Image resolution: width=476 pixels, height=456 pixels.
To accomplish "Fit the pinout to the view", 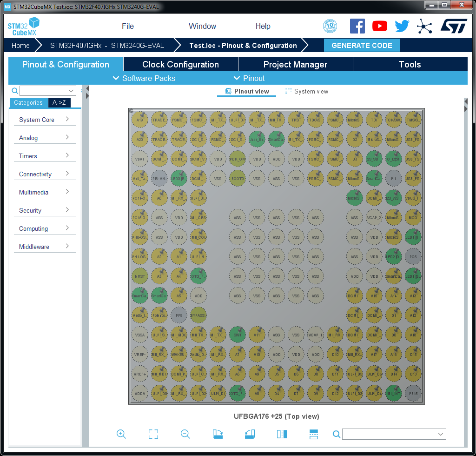I will click(x=153, y=434).
